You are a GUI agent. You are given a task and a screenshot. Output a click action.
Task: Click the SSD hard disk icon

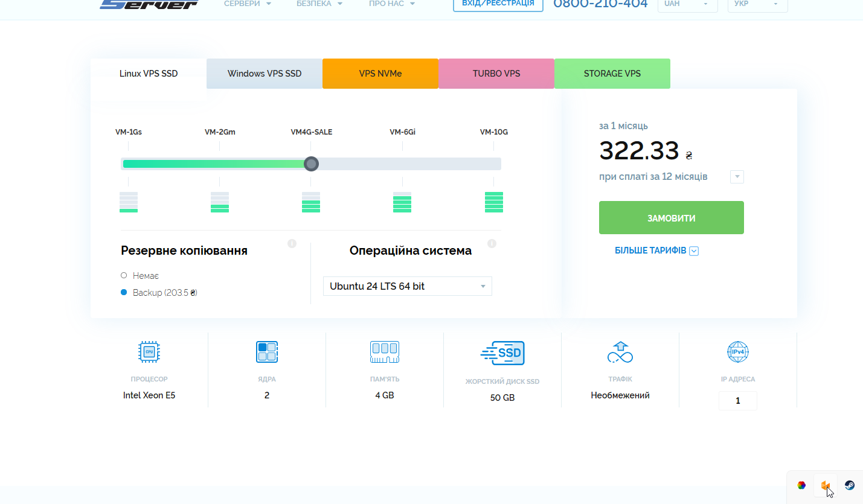(x=502, y=353)
